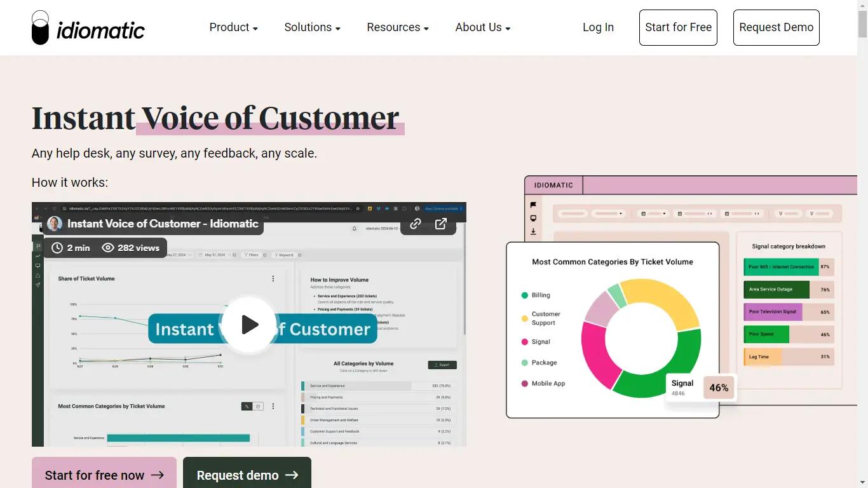The height and width of the screenshot is (488, 868).
Task: Click the Idiomatic logo in the header
Action: pyautogui.click(x=88, y=28)
